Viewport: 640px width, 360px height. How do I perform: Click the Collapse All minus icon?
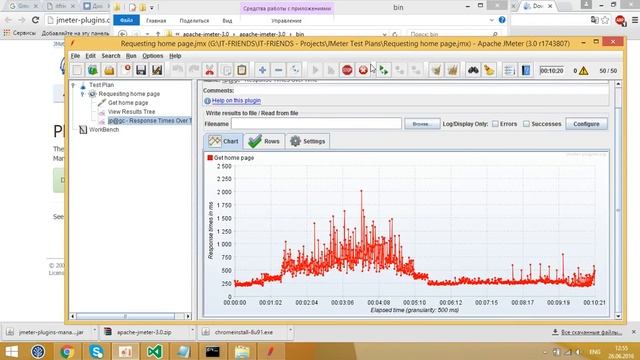pos(278,70)
